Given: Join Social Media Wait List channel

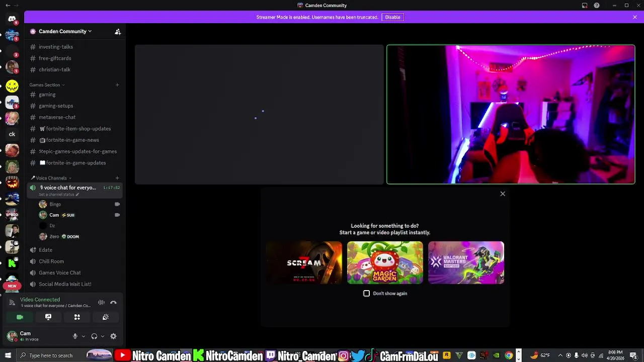Looking at the screenshot, I should point(75,284).
